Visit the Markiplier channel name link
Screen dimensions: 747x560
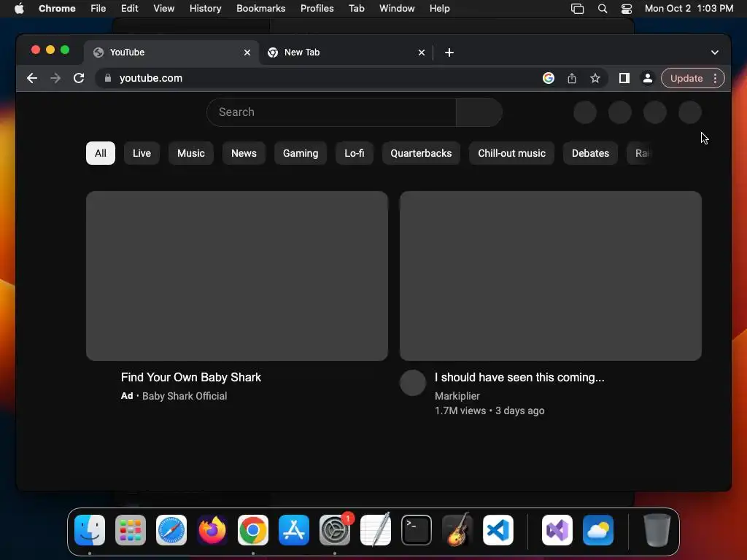coord(457,396)
